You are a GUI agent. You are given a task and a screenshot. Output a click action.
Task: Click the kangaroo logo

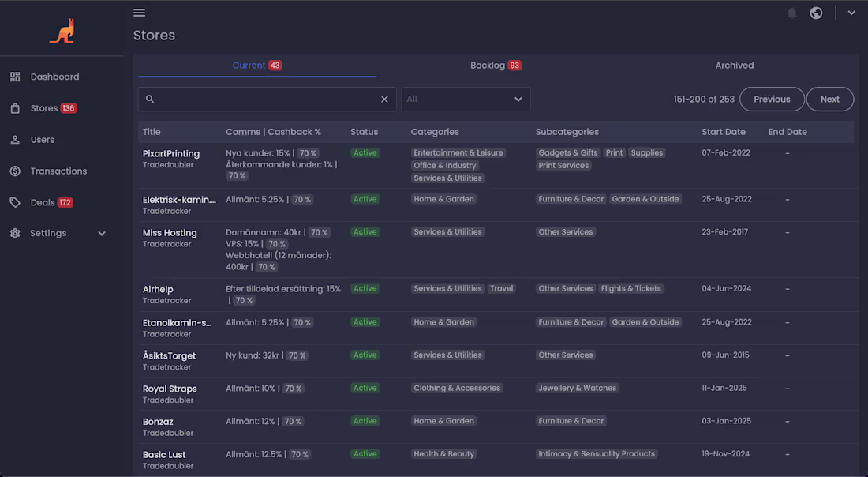point(62,31)
